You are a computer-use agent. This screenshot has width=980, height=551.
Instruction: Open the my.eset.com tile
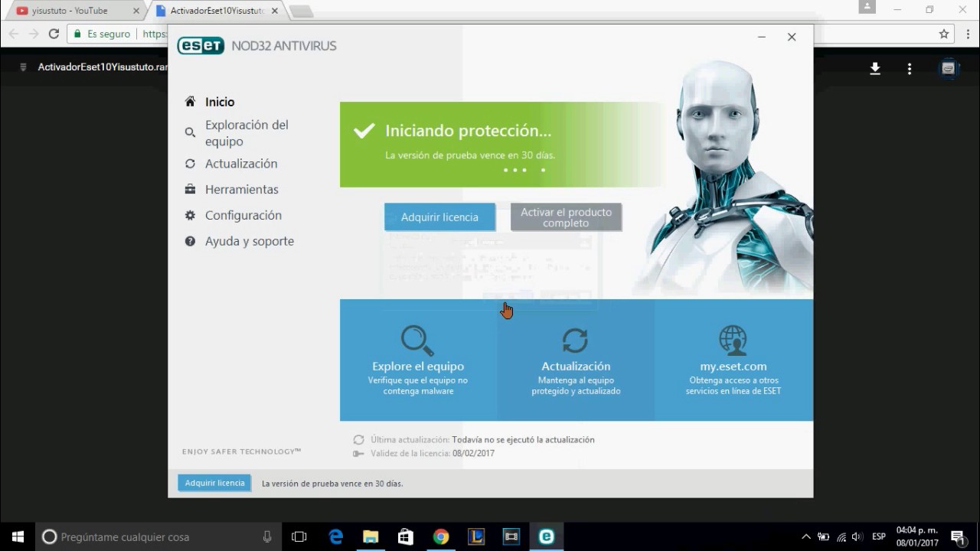(x=733, y=360)
